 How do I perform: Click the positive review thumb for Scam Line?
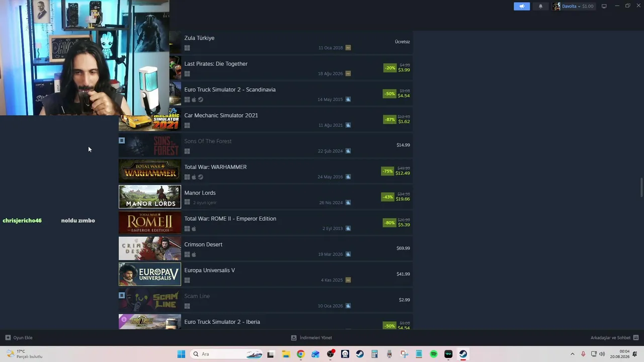tap(348, 306)
